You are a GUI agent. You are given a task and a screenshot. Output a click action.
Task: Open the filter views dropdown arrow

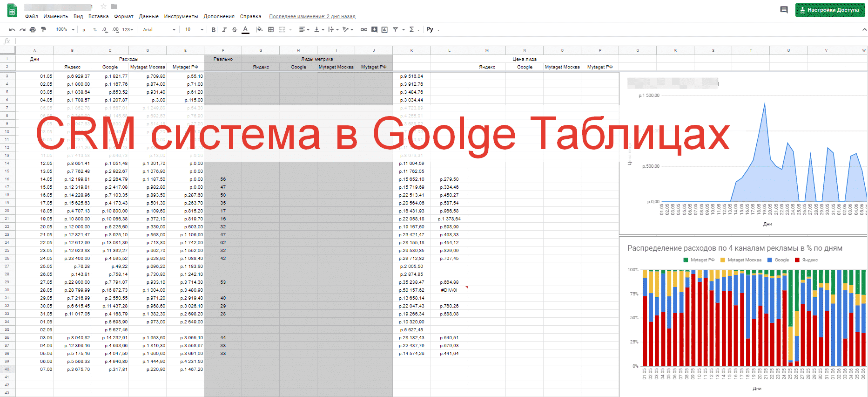[x=404, y=30]
